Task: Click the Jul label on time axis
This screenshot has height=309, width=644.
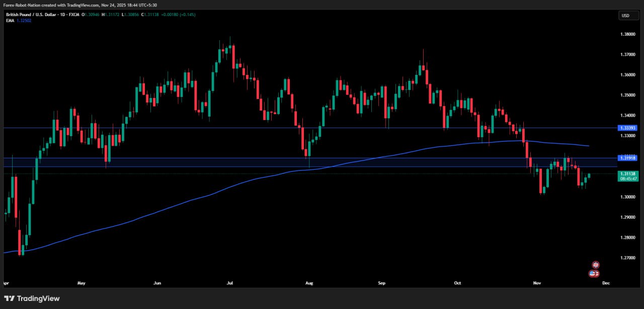Action: (x=230, y=283)
